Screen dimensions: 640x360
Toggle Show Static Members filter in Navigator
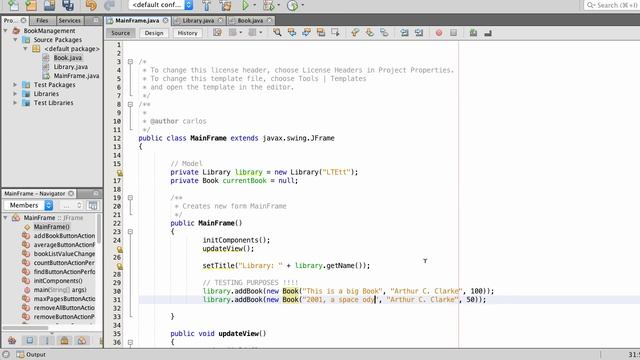47,340
